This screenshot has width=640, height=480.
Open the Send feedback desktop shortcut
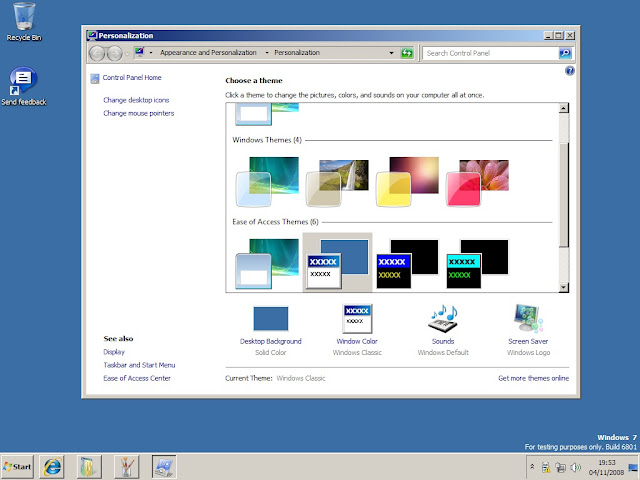coord(24,87)
